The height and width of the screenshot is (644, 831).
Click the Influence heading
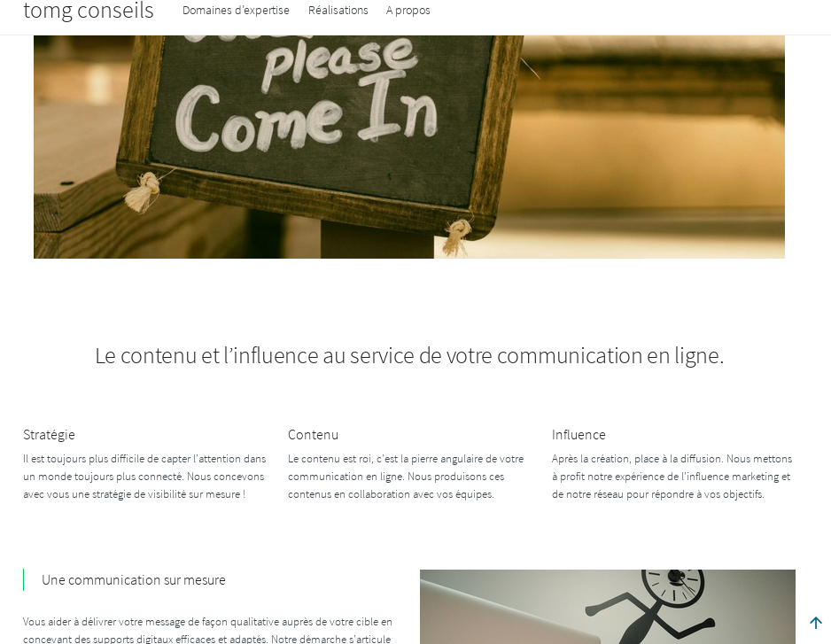579,435
